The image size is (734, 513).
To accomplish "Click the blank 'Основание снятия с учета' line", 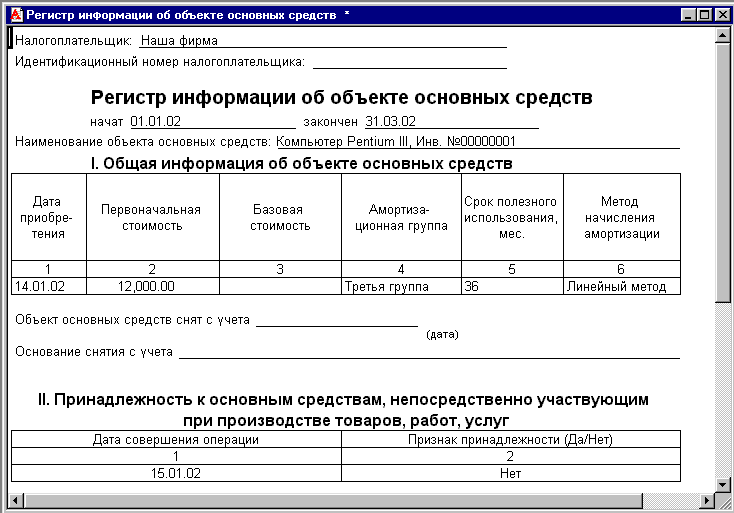I will (x=429, y=352).
